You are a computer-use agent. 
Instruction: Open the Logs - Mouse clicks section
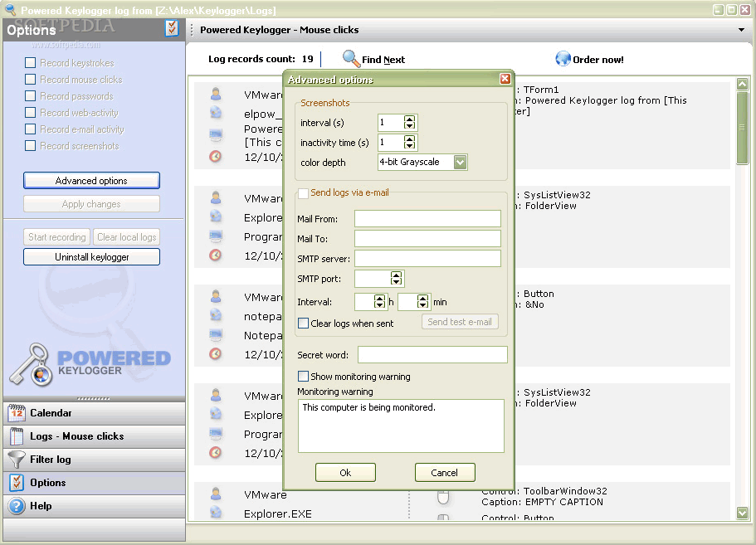point(94,436)
